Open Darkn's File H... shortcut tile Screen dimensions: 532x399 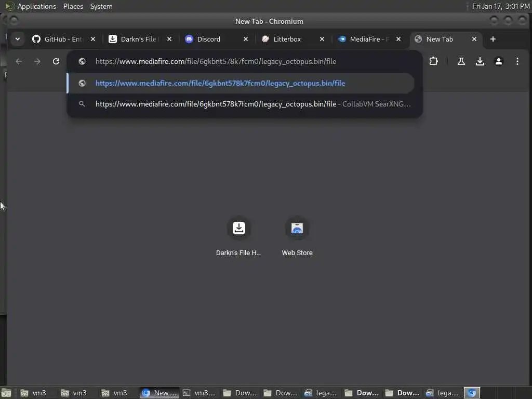[239, 236]
